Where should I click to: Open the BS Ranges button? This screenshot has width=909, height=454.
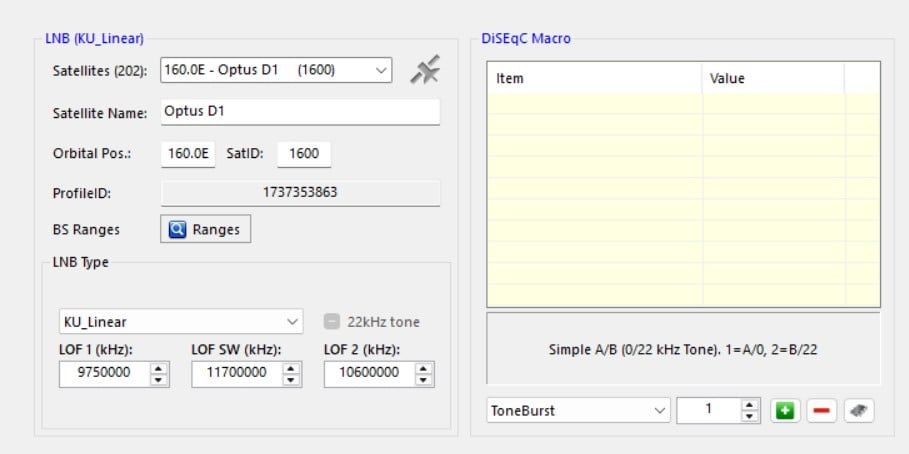(x=206, y=229)
